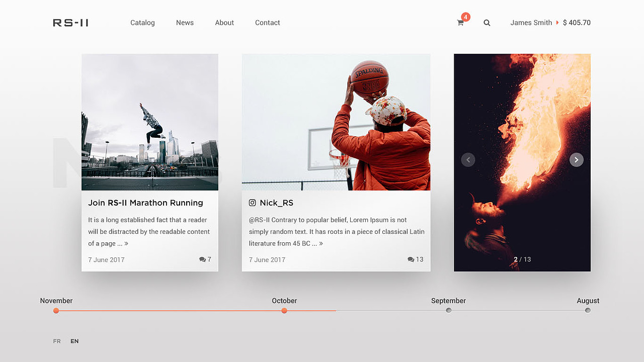Open Join RS-II Marathon Running article title
This screenshot has height=362, width=644.
[x=145, y=203]
